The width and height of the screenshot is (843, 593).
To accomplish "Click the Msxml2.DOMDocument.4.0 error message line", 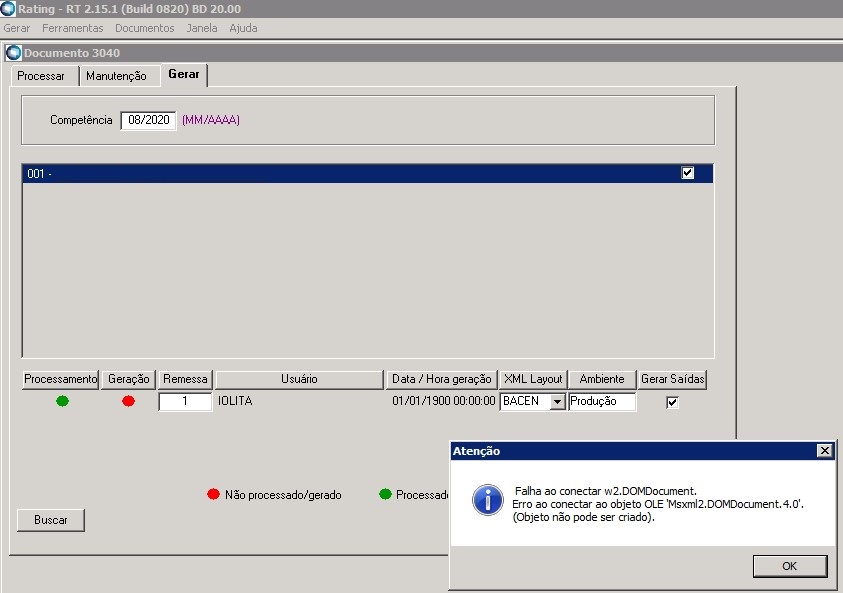I will pos(658,504).
